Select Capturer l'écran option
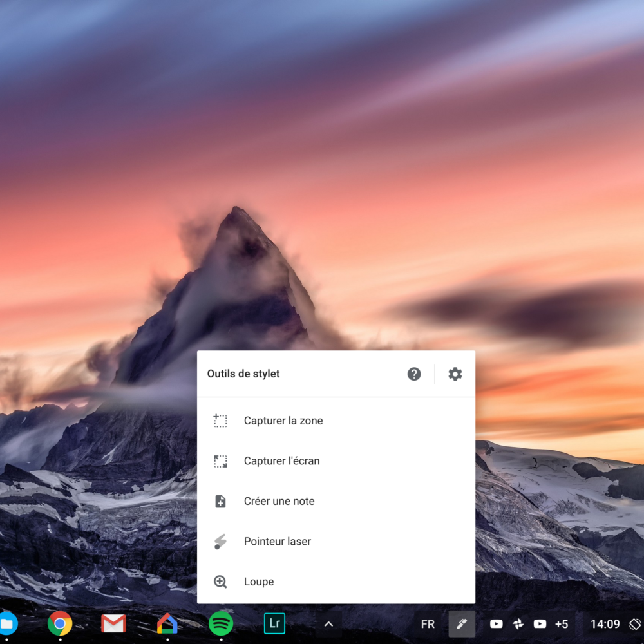This screenshot has width=644, height=644. point(336,461)
